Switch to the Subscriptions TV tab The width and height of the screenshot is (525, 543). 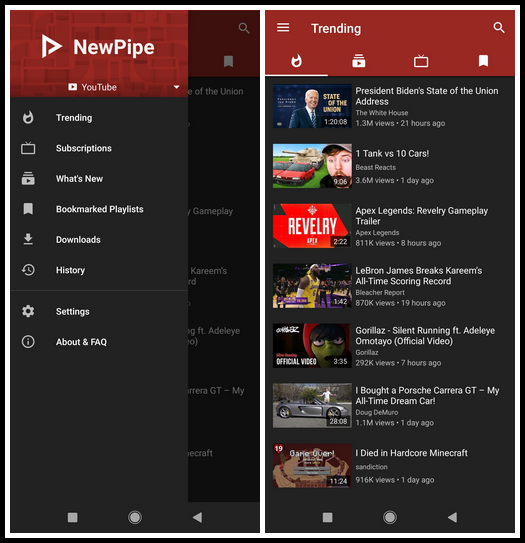coord(421,61)
